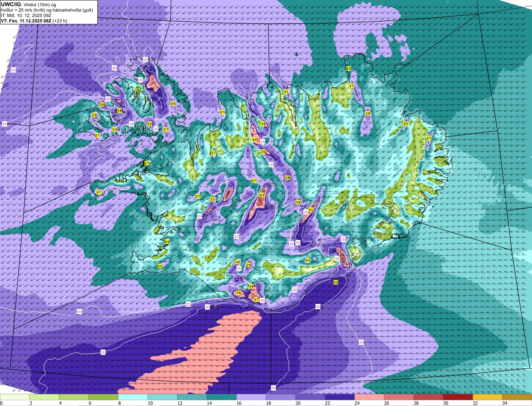Click the yellow gust label 43
Image resolution: width=532 pixels, height=406 pixels.
coord(262,195)
